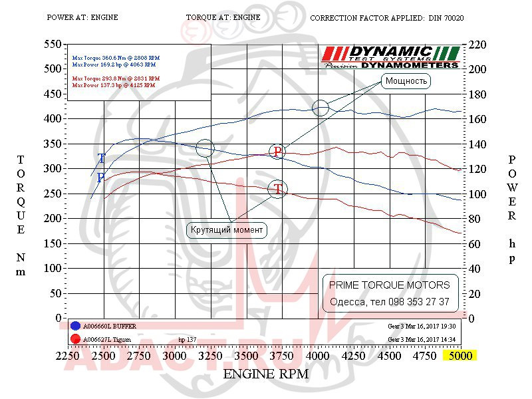Click the Мощность callout label
Viewport: 532px width, 399px height.
[x=406, y=81]
